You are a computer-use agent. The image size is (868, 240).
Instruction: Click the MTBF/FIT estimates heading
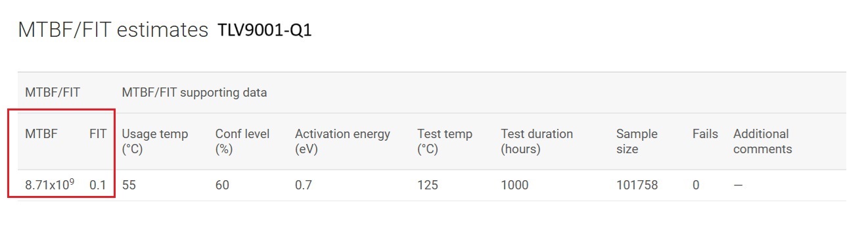pyautogui.click(x=113, y=30)
